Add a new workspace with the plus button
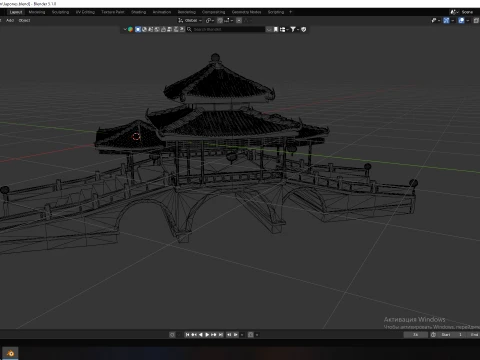 [290, 12]
